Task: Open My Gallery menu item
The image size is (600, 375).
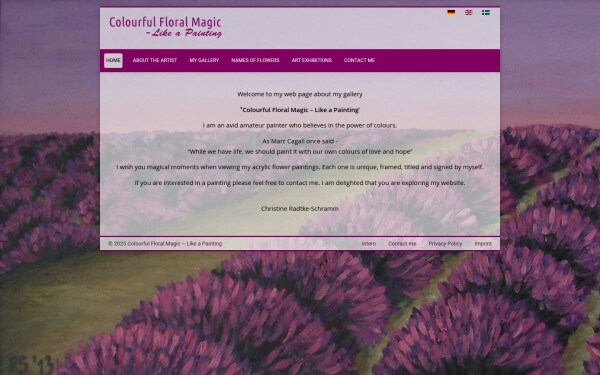Action: coord(204,60)
